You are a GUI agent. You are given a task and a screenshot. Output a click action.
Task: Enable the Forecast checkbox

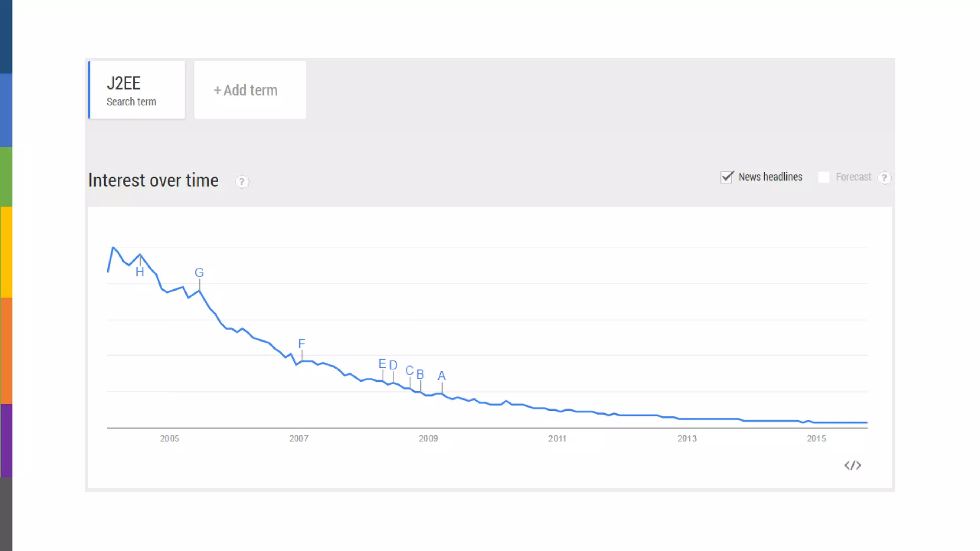coord(824,177)
